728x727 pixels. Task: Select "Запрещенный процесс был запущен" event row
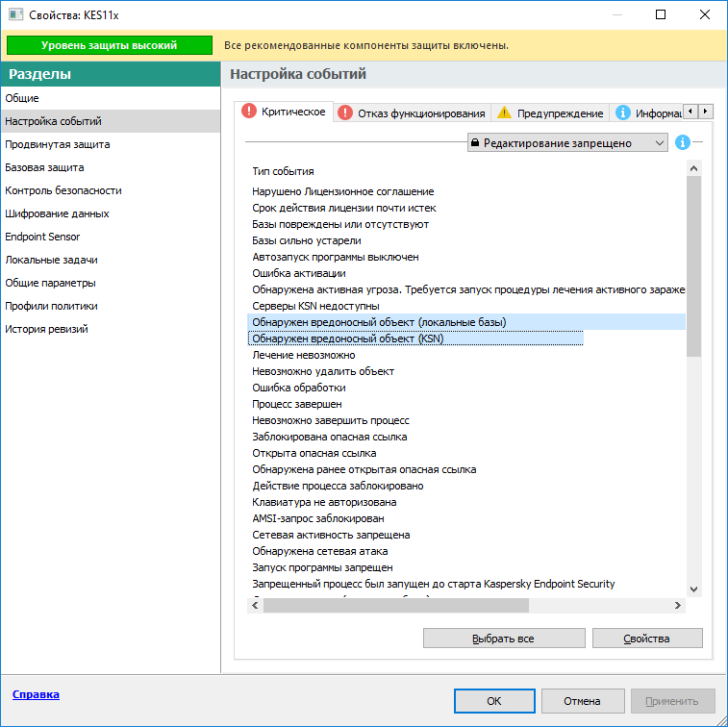point(466,584)
